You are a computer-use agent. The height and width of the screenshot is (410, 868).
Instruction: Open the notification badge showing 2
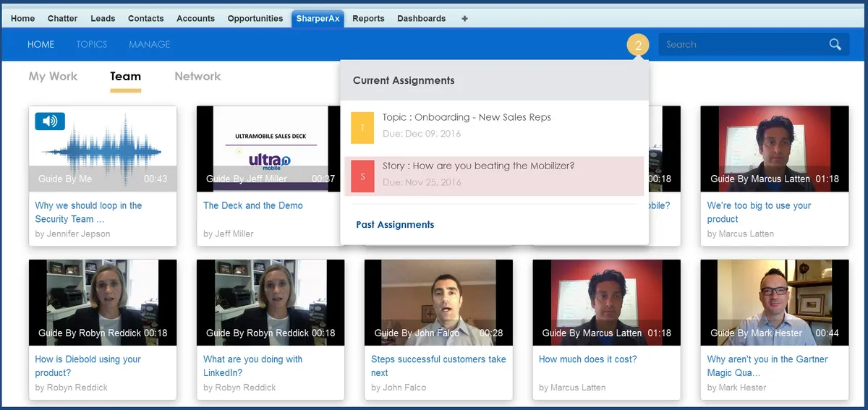click(x=638, y=46)
